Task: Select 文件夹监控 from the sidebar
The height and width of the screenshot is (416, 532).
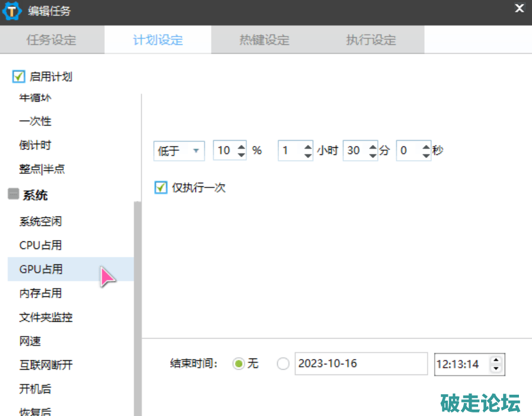Action: (x=46, y=317)
